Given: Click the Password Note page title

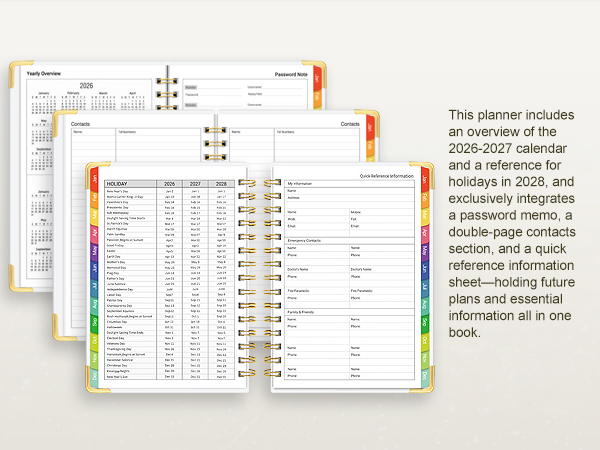Looking at the screenshot, I should 291,74.
